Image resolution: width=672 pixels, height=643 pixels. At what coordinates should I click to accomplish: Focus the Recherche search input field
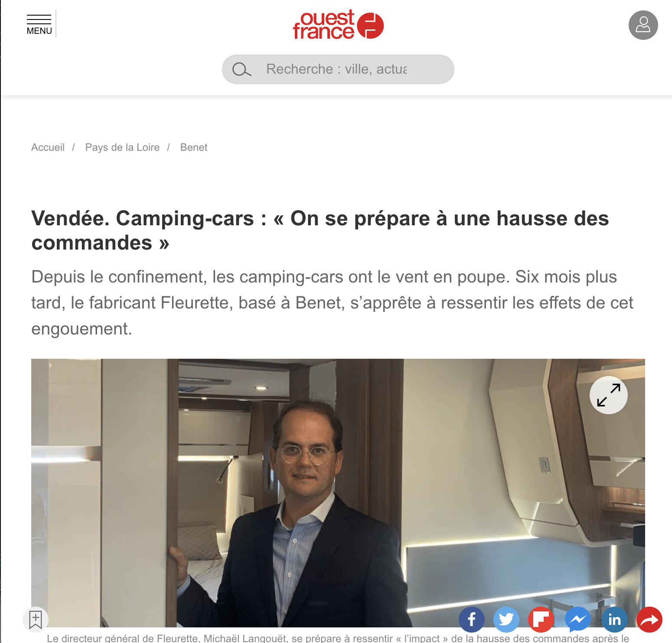(338, 69)
